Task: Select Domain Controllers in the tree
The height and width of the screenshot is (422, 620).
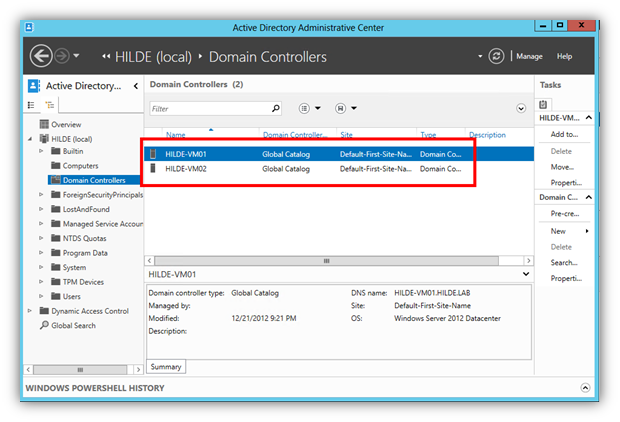Action: [94, 180]
